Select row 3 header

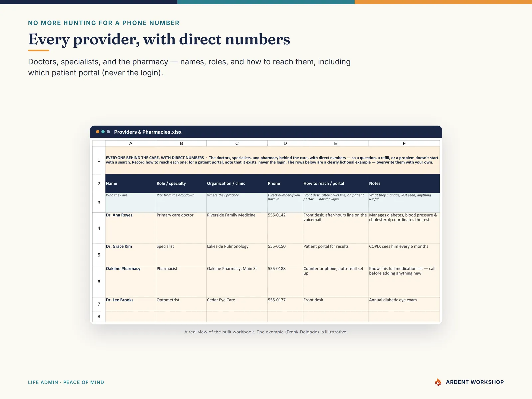[99, 203]
